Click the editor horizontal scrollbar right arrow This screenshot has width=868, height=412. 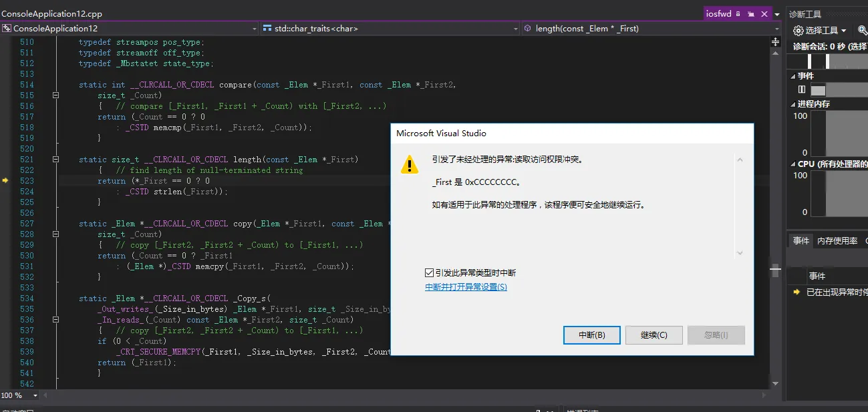[x=765, y=395]
